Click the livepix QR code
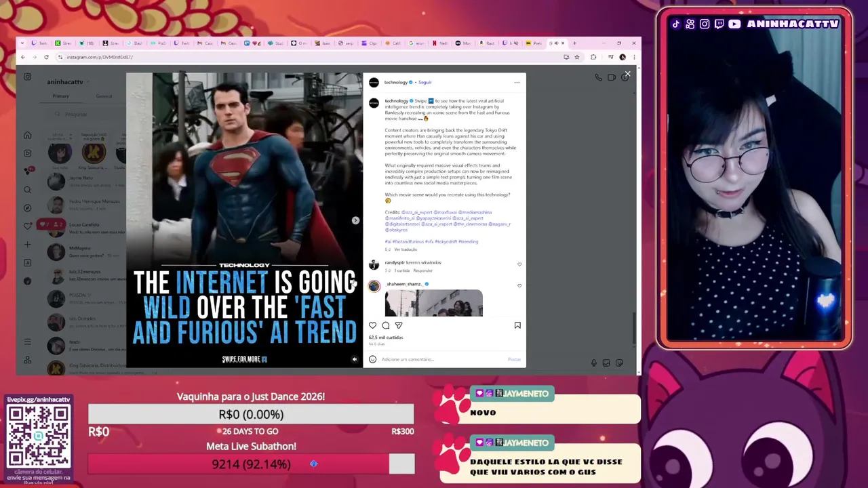868x488 pixels. tap(38, 436)
